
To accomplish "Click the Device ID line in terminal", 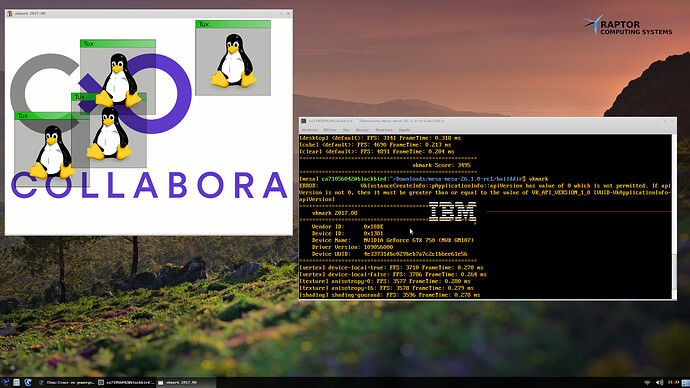I will click(347, 234).
